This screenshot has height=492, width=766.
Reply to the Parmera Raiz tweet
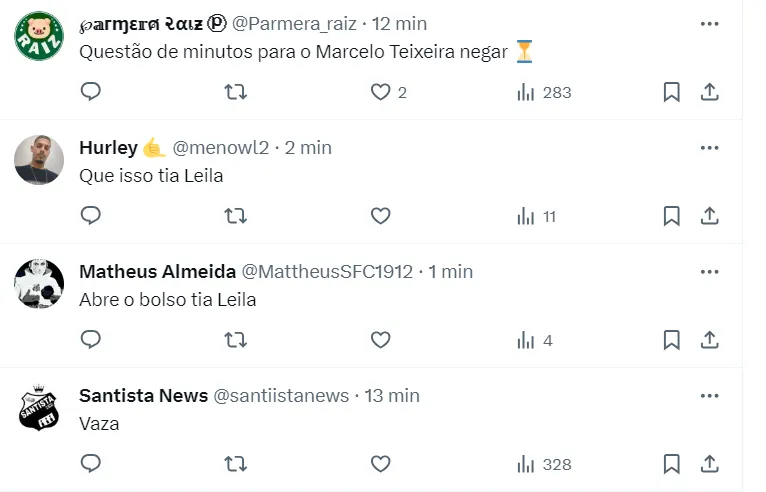coord(91,92)
